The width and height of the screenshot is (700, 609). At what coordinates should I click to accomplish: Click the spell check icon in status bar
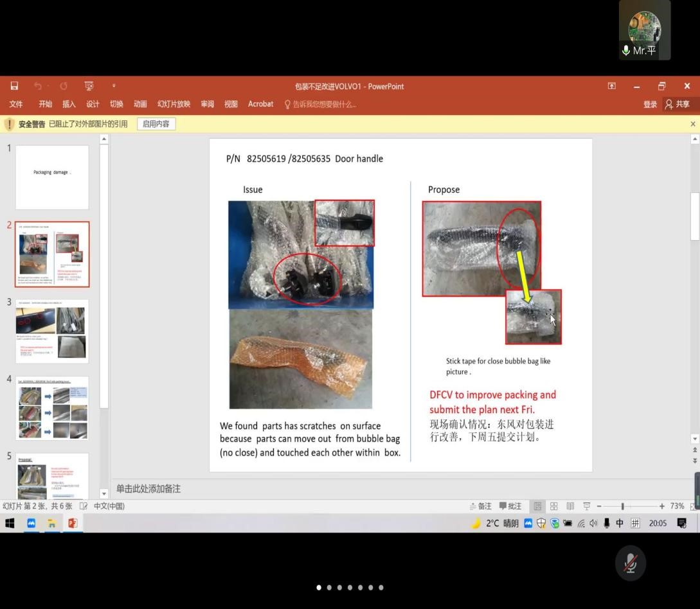[84, 506]
